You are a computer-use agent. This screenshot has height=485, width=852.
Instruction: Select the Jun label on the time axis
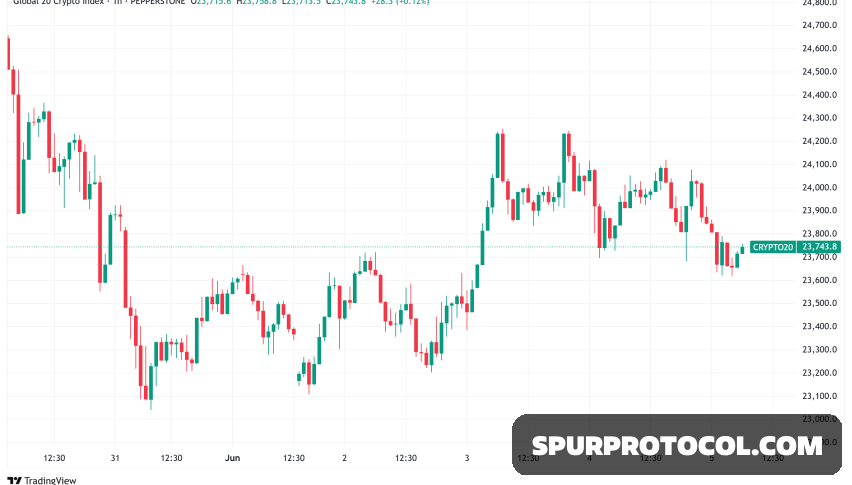click(231, 458)
